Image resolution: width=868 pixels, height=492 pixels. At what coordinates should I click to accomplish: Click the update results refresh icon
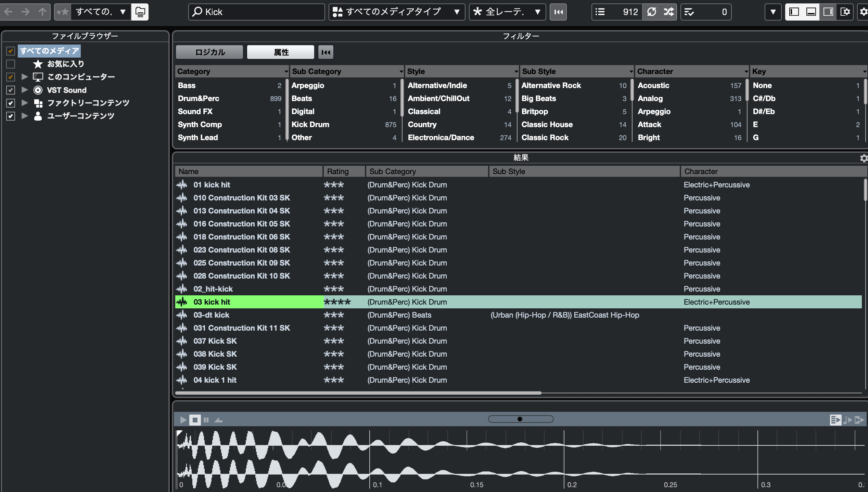coord(651,12)
